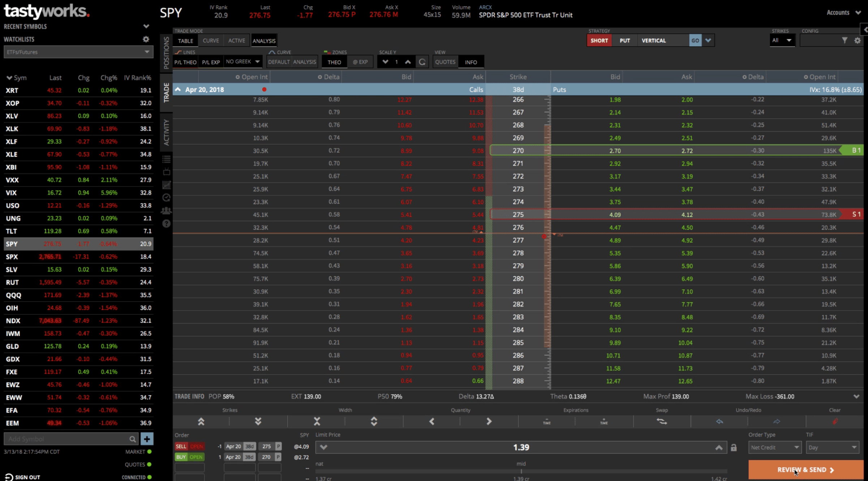Open Strikes All dropdown
The height and width of the screenshot is (481, 868).
(x=782, y=41)
